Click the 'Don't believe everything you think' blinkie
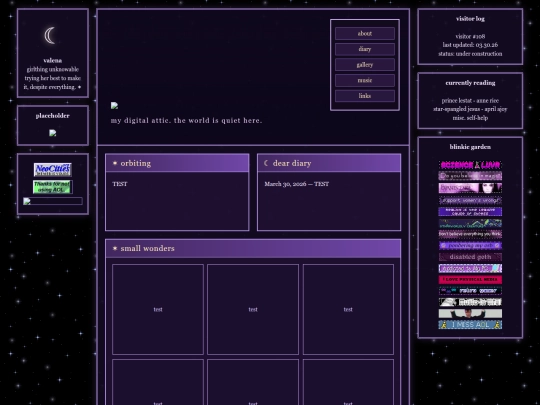This screenshot has height=405, width=540. click(x=470, y=234)
